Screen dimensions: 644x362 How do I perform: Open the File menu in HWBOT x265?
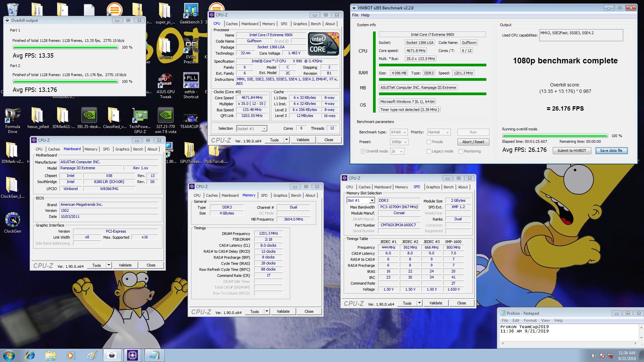[355, 15]
